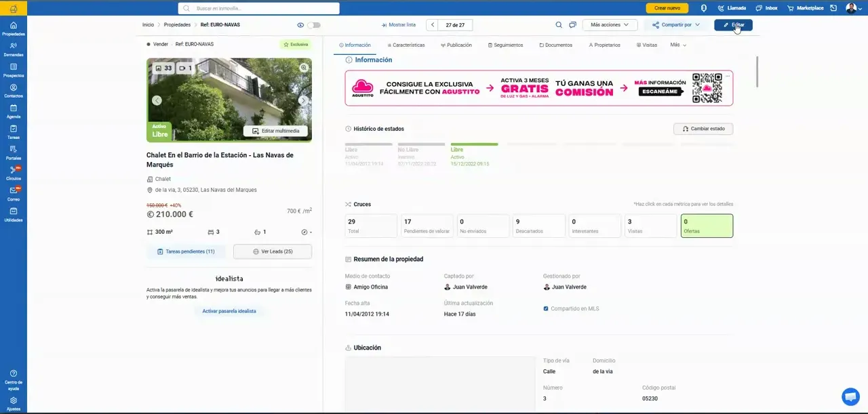Open Utilidades in the sidebar
The height and width of the screenshot is (414, 868).
14,215
